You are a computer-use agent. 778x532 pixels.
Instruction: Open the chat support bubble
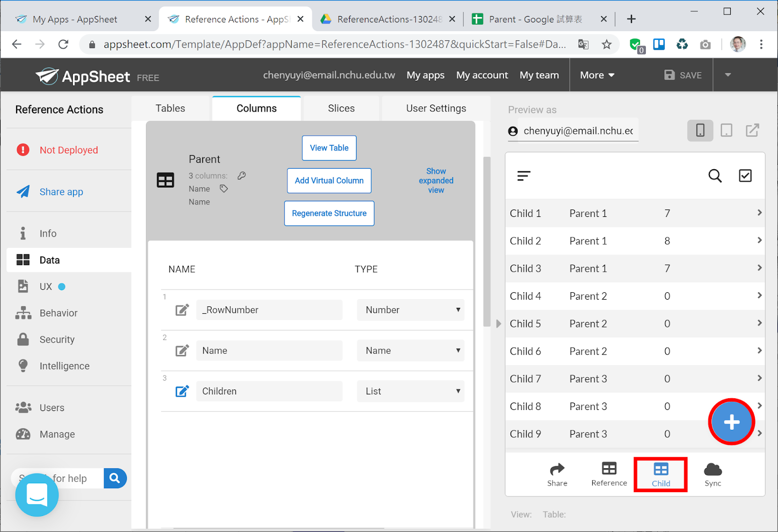click(x=37, y=495)
